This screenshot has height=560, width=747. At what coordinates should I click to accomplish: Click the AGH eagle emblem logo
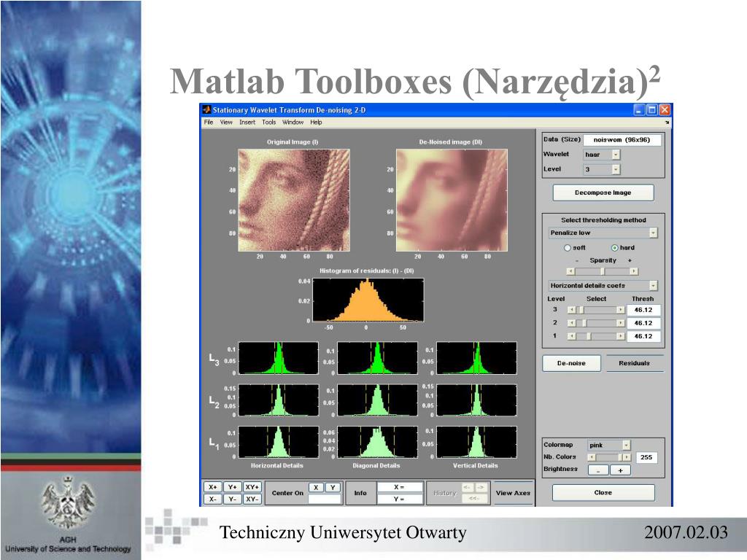tap(68, 503)
